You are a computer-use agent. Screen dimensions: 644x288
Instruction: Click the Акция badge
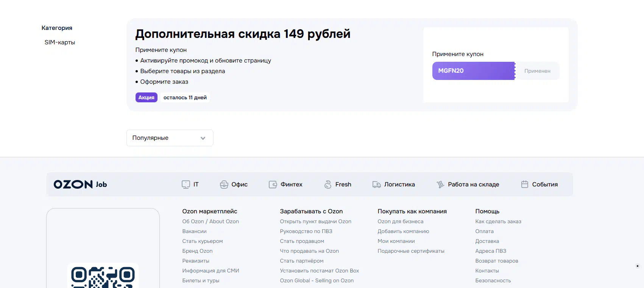pos(147,97)
